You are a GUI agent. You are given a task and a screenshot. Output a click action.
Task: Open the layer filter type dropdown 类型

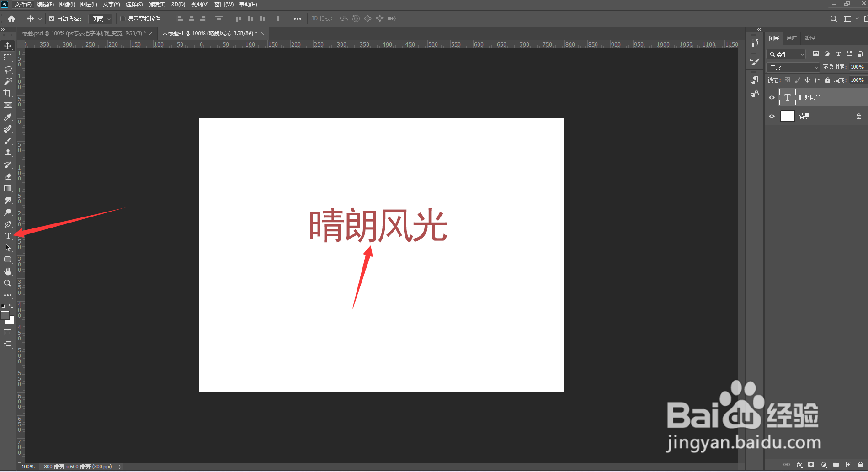tap(785, 54)
